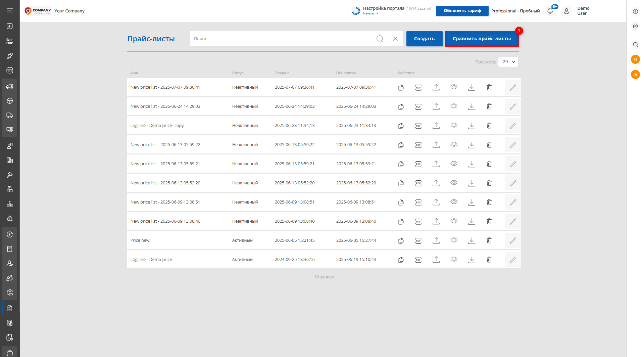Open the Просмотр page size dropdown
The width and height of the screenshot is (644, 357).
pos(508,62)
